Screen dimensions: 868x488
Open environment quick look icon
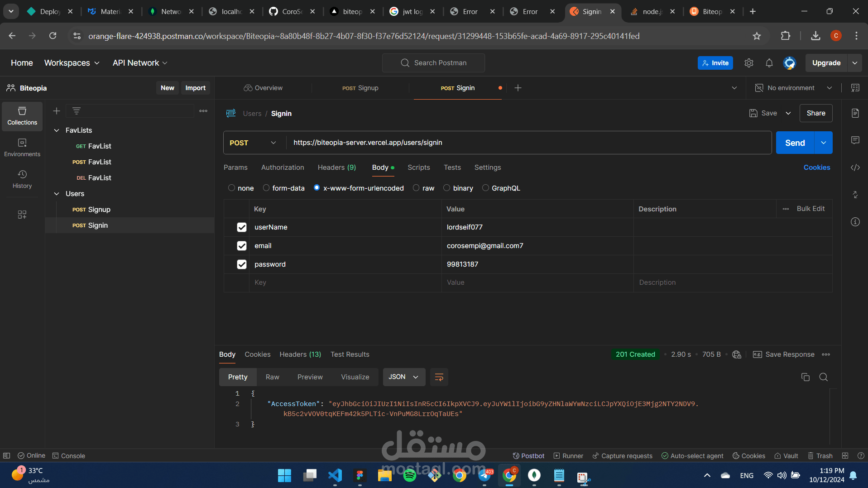(x=855, y=88)
